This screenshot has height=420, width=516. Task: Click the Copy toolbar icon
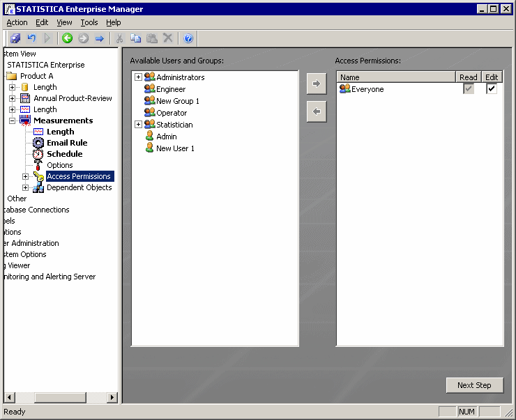coord(135,38)
